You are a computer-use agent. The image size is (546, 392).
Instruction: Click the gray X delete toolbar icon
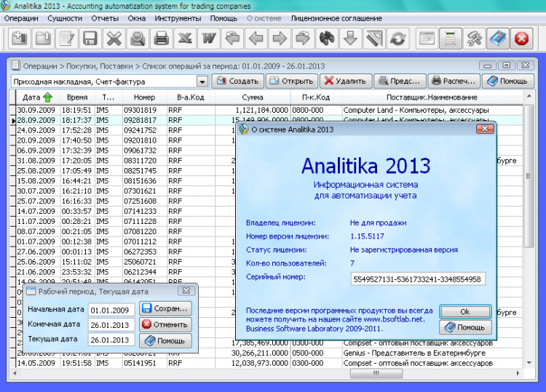tap(114, 39)
